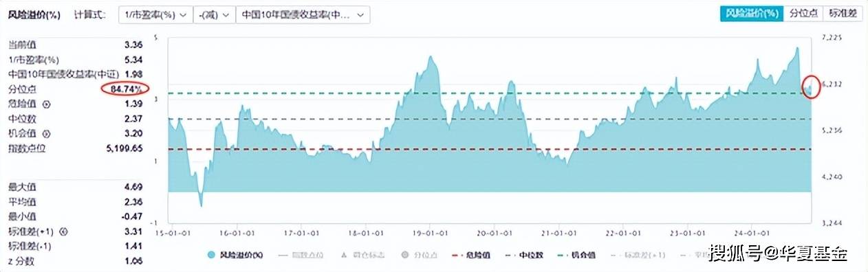
Task: Click the 1/市盈率(%) value 5.34
Action: pyautogui.click(x=133, y=60)
